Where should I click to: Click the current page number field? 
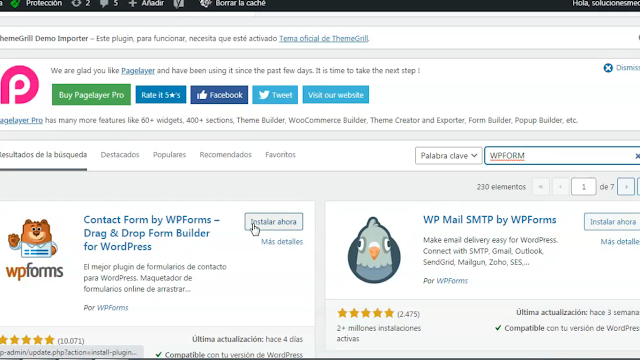[584, 187]
